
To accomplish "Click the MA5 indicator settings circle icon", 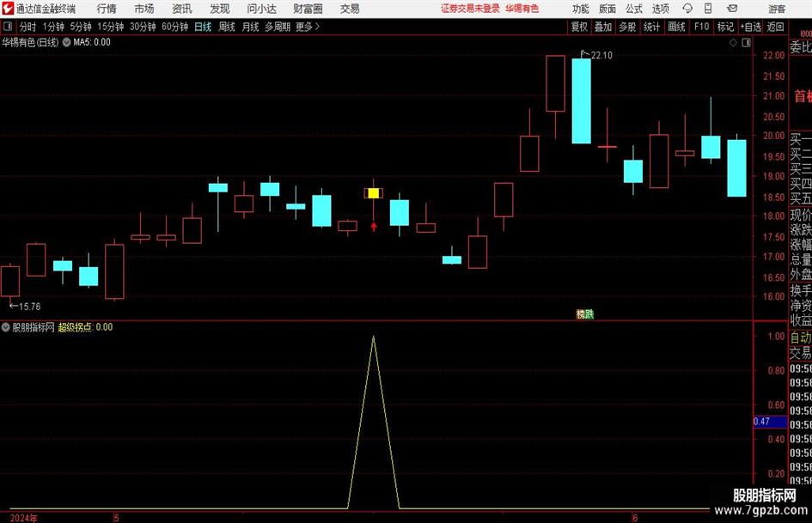I will coord(66,42).
